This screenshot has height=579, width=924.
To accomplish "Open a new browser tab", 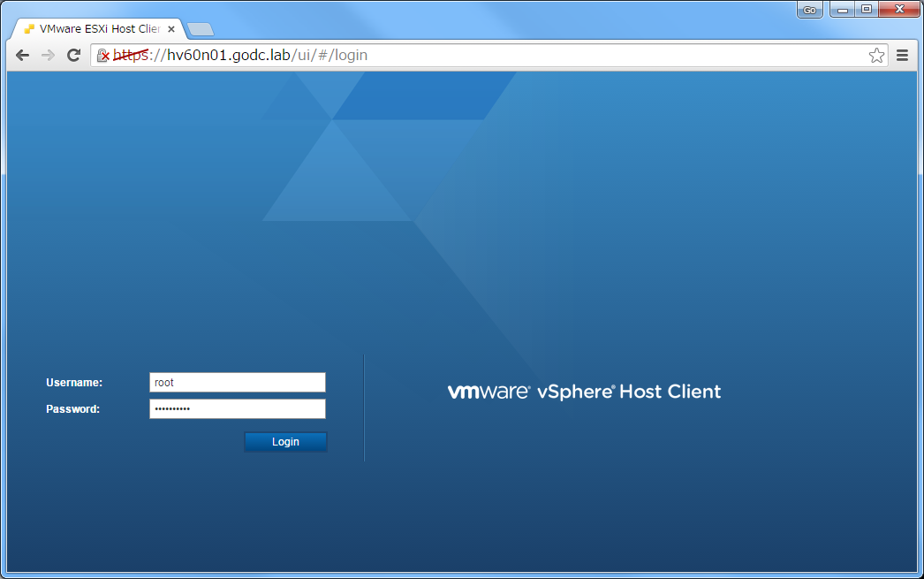I will tap(201, 29).
